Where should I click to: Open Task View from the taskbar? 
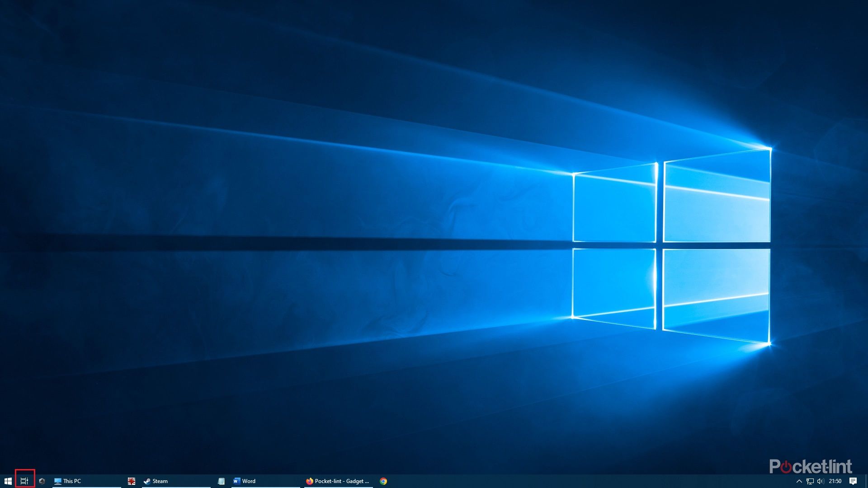click(x=24, y=481)
